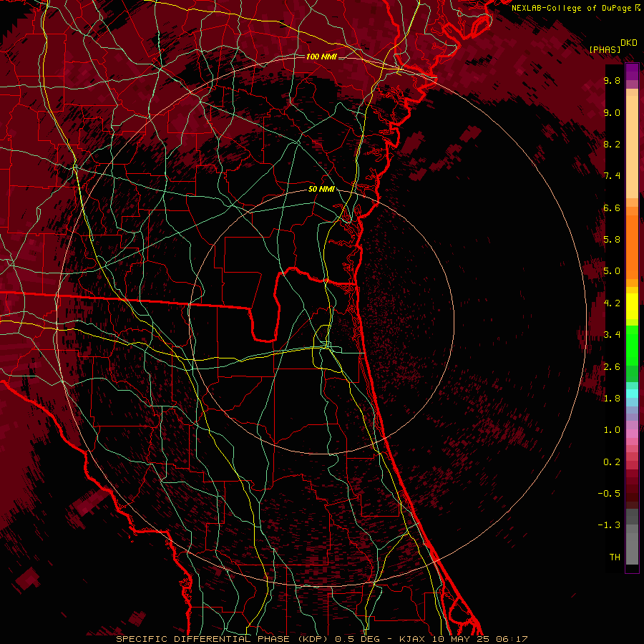
Task: Click the 2.6 legend value
Action: pyautogui.click(x=612, y=366)
